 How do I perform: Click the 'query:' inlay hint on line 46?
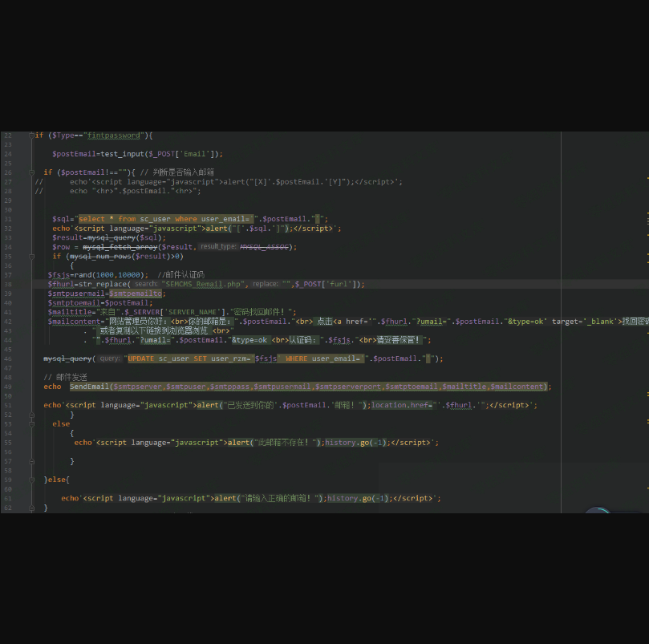click(x=110, y=358)
